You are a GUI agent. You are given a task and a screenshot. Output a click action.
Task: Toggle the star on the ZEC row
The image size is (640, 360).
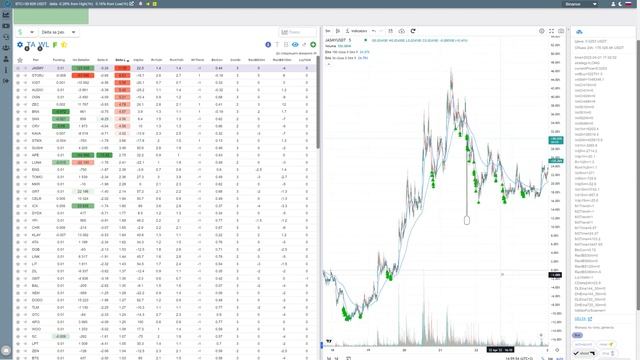18,104
